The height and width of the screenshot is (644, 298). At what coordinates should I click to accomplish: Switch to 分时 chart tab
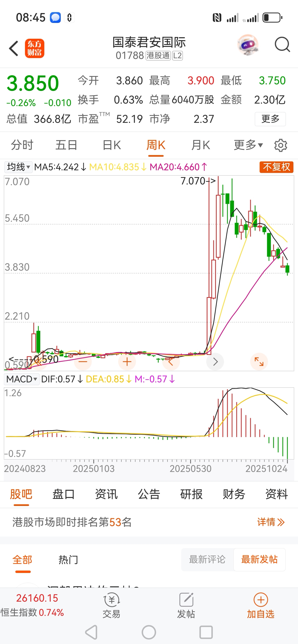pyautogui.click(x=22, y=145)
